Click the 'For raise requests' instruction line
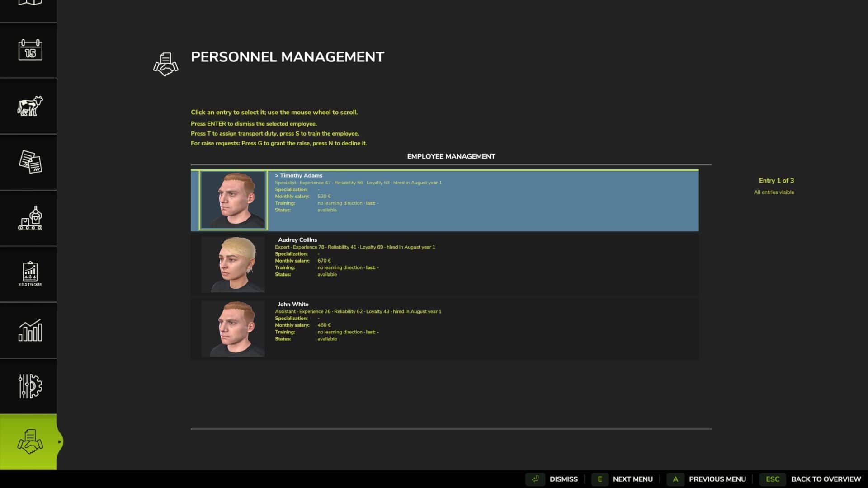The image size is (868, 488). (x=279, y=143)
